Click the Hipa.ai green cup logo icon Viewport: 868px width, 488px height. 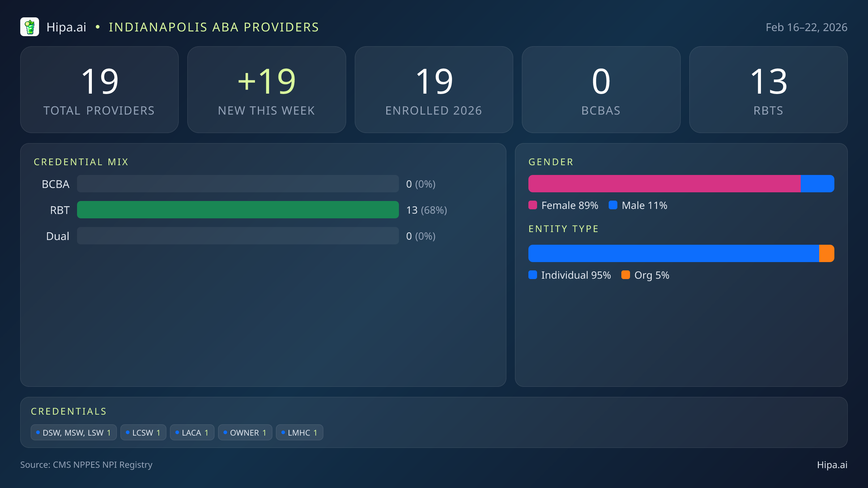[x=30, y=27]
